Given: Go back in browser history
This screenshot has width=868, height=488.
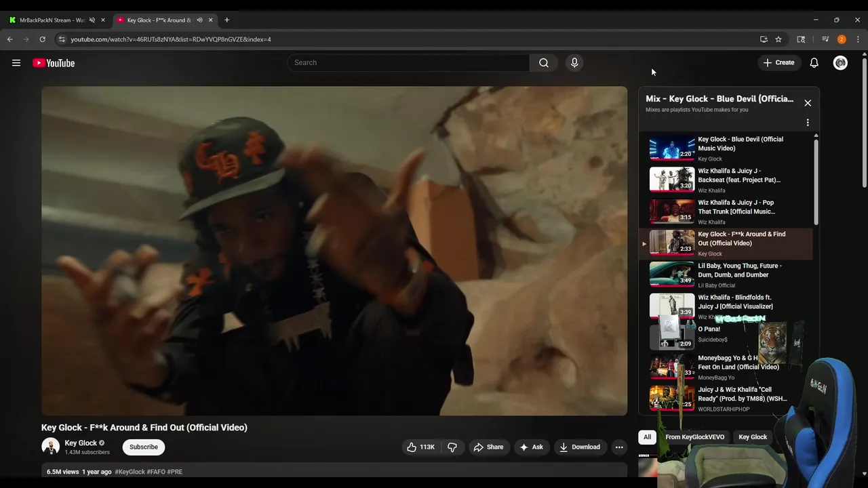Looking at the screenshot, I should (10, 39).
